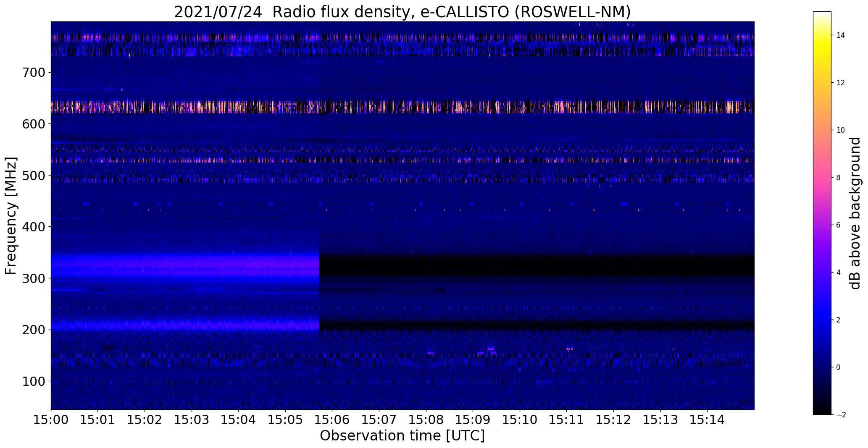The height and width of the screenshot is (448, 868).
Task: Click the 15:00 time tick label
Action: [x=51, y=419]
